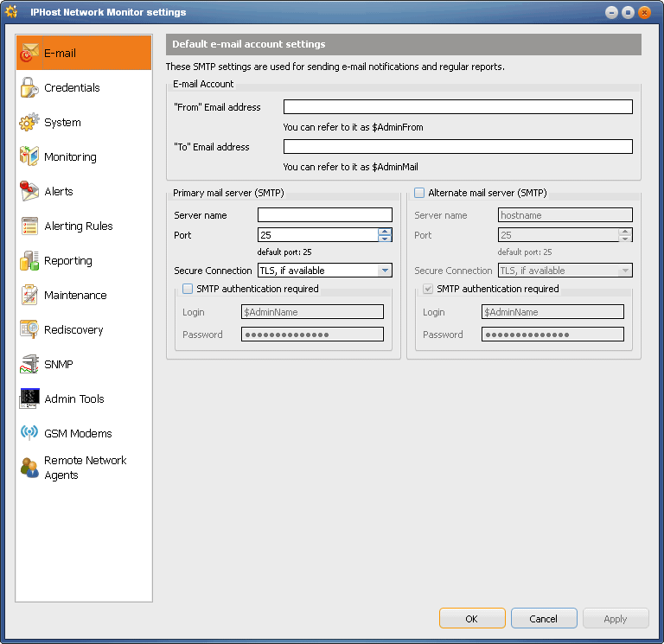Click alternate Server name hostname field

pyautogui.click(x=565, y=214)
